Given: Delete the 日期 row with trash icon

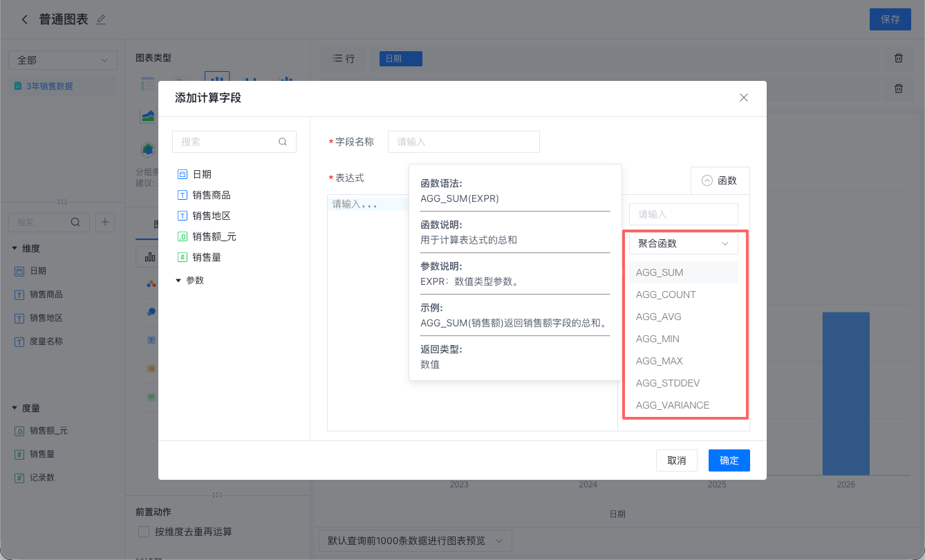Looking at the screenshot, I should click(899, 59).
